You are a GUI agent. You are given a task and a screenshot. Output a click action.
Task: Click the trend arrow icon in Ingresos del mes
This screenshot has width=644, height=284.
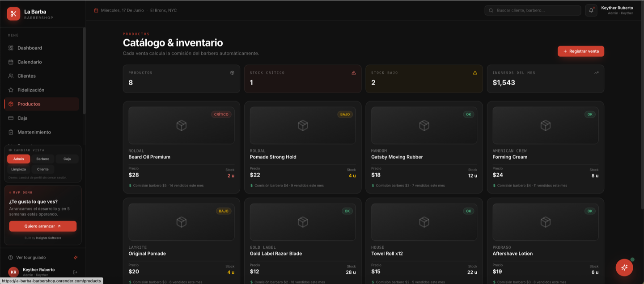pos(596,73)
